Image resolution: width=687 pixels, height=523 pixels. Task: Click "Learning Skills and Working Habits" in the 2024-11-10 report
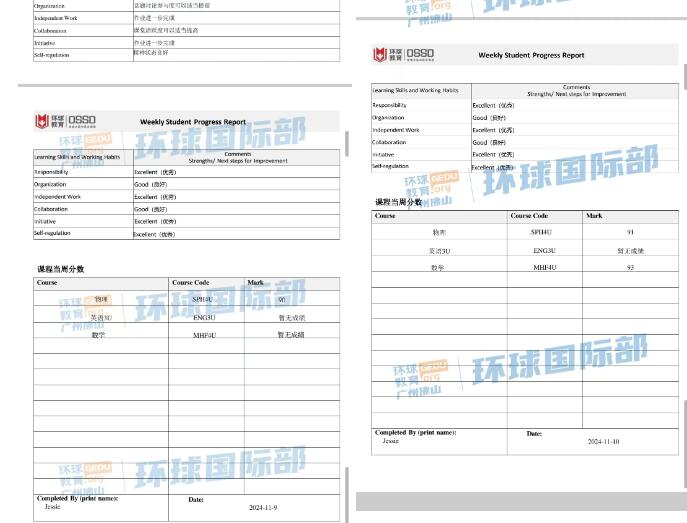[x=415, y=90]
